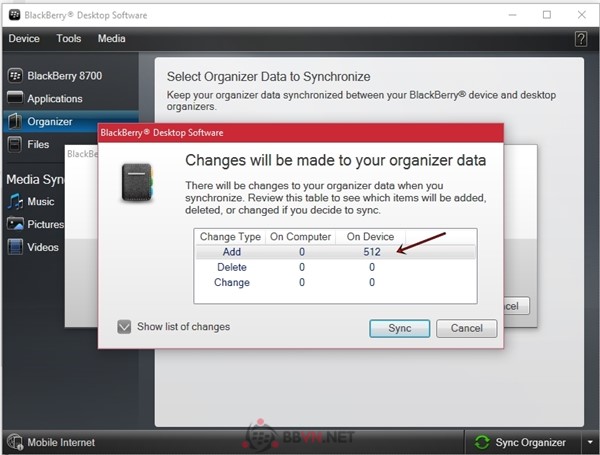The width and height of the screenshot is (600, 455).
Task: Click the 512 value in Add row
Action: pos(372,252)
